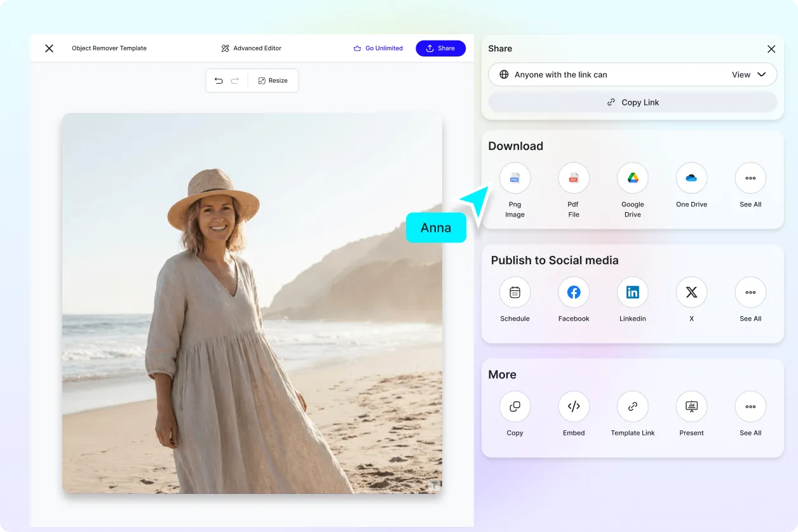Open the Advanced Editor
The height and width of the screenshot is (532, 798).
pyautogui.click(x=251, y=48)
